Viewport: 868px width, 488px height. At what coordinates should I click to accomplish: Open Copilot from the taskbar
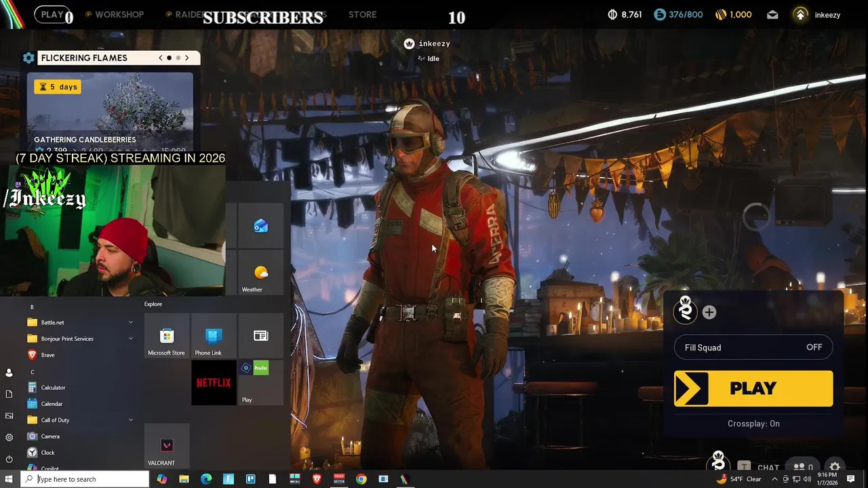coord(161,479)
